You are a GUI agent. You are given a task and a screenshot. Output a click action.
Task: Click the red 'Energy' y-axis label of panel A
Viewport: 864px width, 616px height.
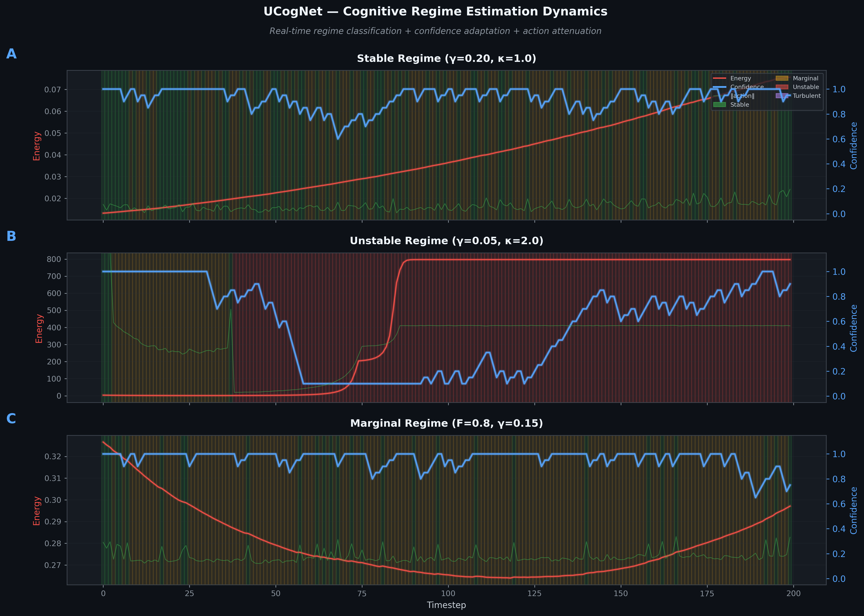point(36,146)
